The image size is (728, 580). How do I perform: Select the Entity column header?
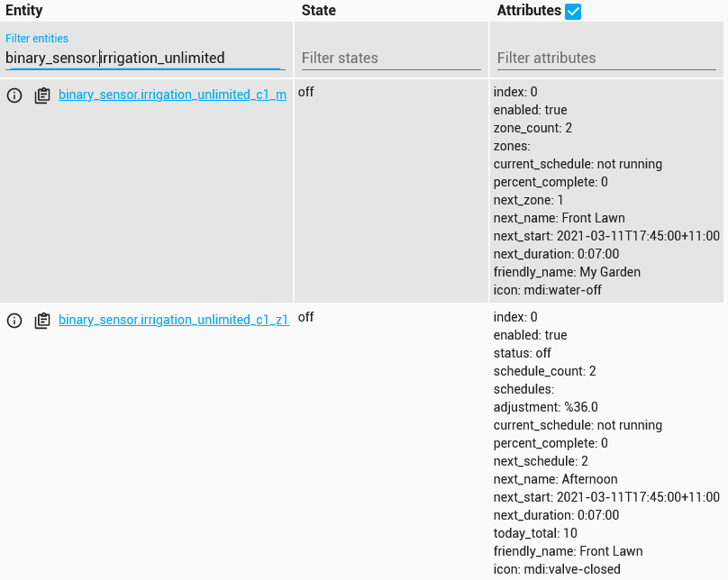[x=23, y=10]
